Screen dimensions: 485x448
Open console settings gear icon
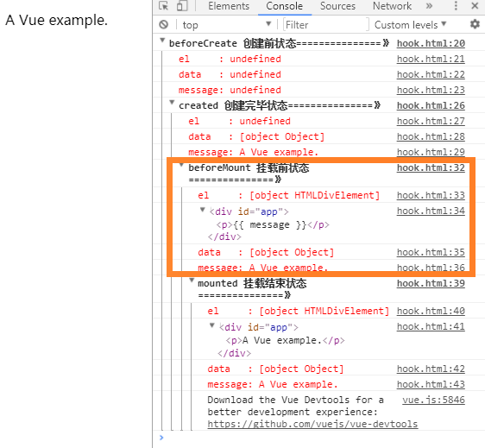475,24
